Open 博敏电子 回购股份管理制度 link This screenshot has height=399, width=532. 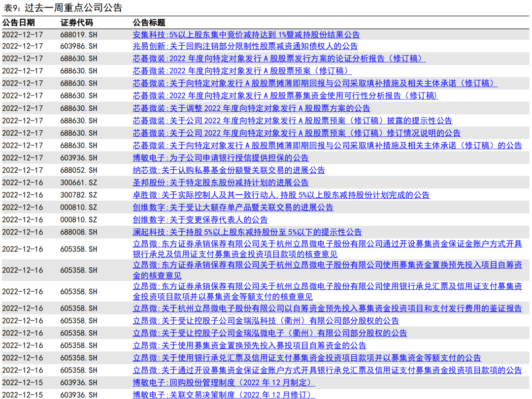tap(224, 383)
